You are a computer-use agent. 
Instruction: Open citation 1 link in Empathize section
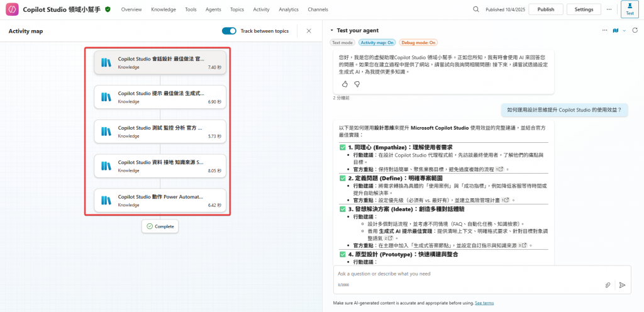[x=499, y=169]
